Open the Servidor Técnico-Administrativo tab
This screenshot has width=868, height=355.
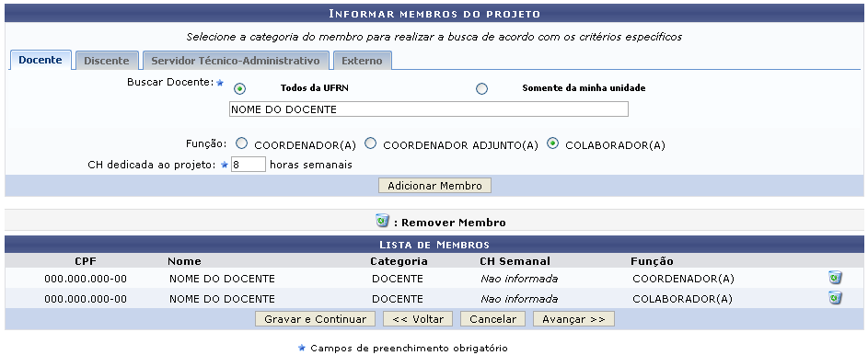pos(236,61)
